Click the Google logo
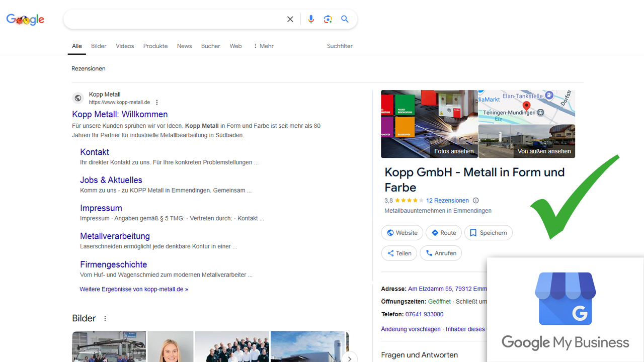The width and height of the screenshot is (644, 362). coord(25,20)
